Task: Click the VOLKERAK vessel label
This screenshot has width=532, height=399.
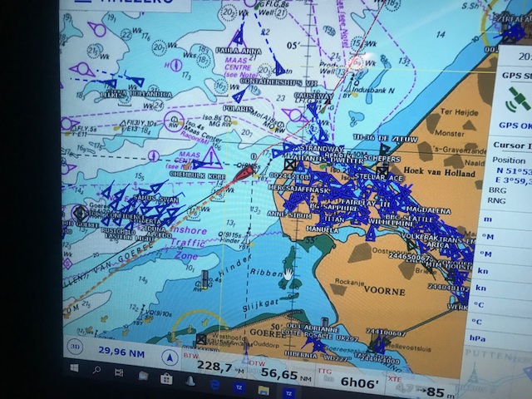Action: 419,236
